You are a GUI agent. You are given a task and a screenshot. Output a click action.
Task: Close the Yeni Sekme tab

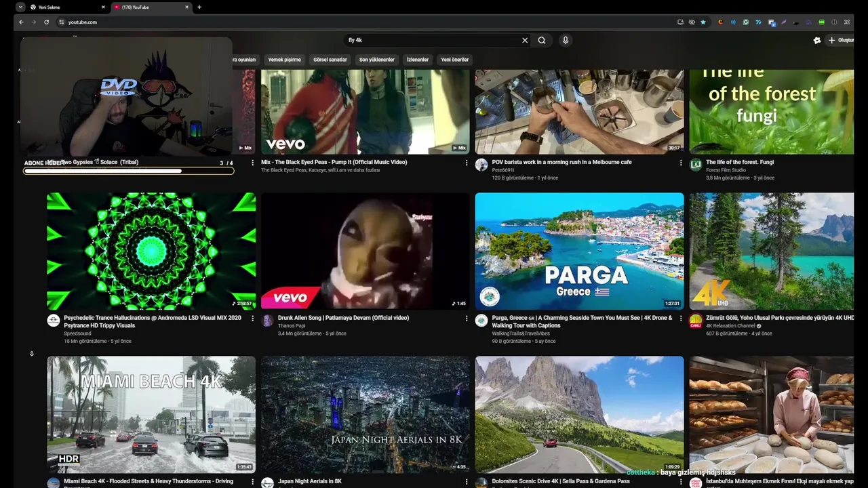[x=103, y=7]
